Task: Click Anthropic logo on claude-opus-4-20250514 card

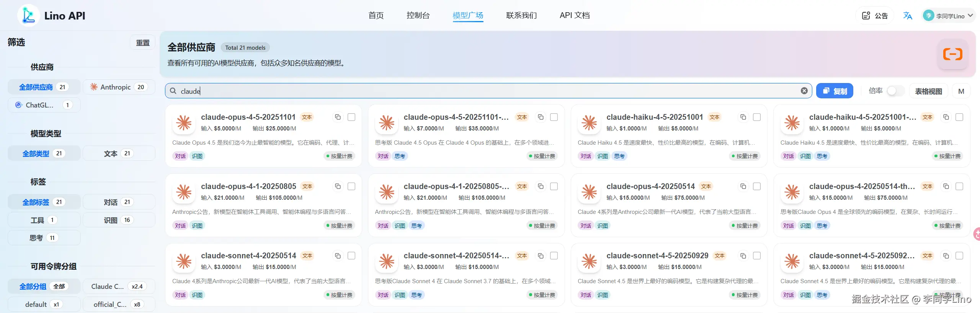Action: (x=590, y=192)
